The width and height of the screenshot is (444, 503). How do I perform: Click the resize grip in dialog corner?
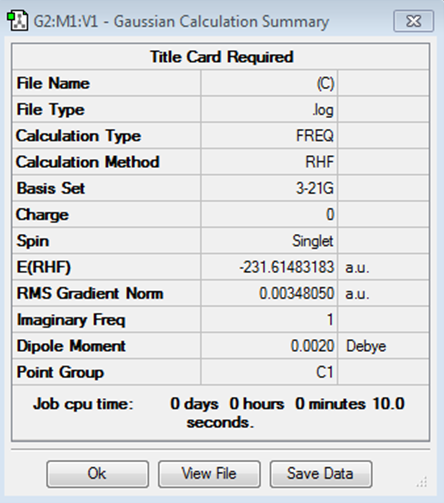pos(422,482)
